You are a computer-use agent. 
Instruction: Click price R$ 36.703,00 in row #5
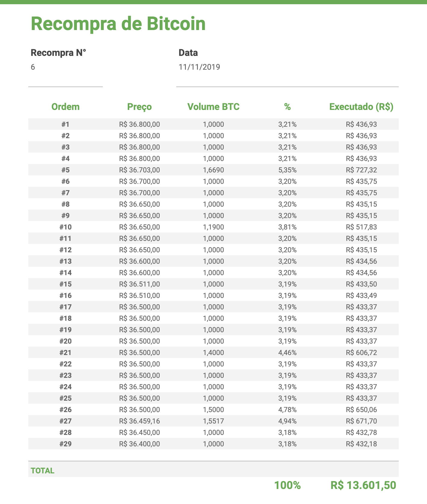pos(140,170)
